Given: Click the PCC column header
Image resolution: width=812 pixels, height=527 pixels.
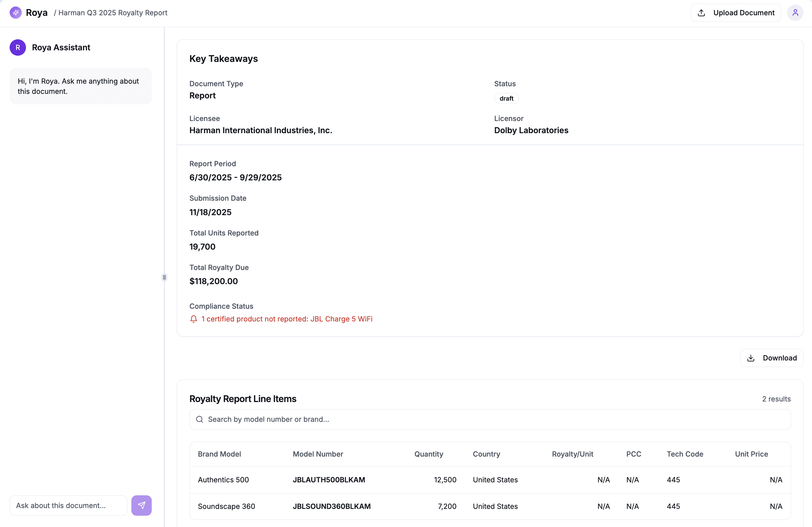Looking at the screenshot, I should 633,454.
